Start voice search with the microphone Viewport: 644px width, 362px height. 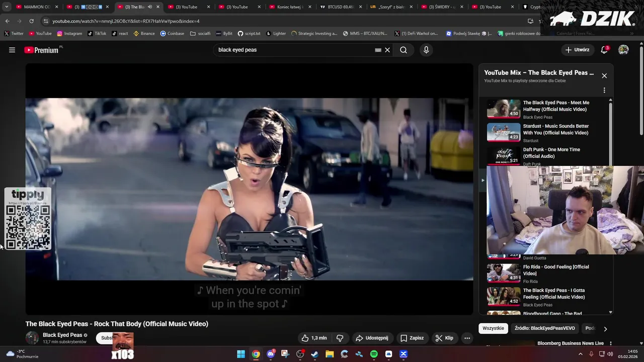click(x=426, y=50)
